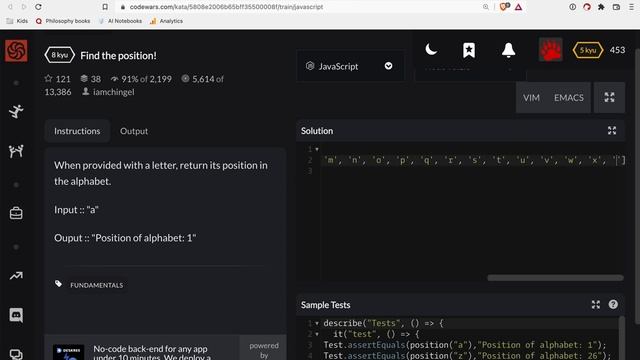Click the "91% of 2,199" satisfaction stat
This screenshot has height=360, width=640.
coord(141,79)
